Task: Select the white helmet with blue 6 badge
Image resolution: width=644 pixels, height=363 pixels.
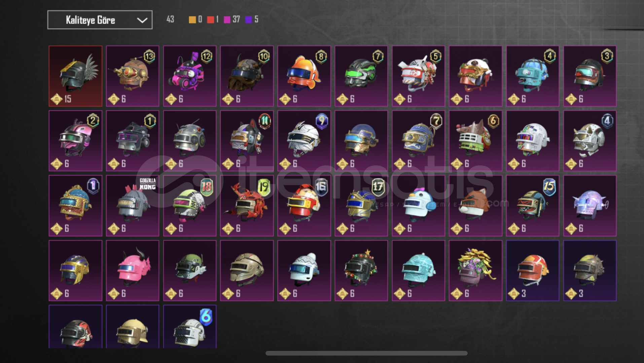Action: (x=190, y=326)
